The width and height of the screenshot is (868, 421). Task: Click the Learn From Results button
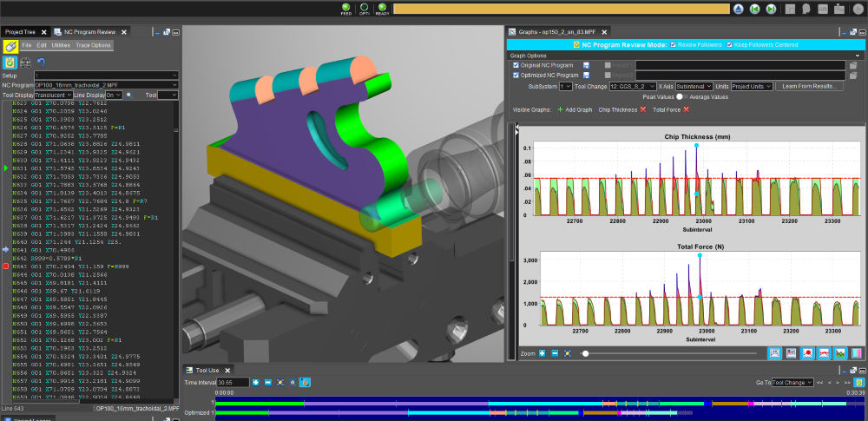click(x=809, y=87)
